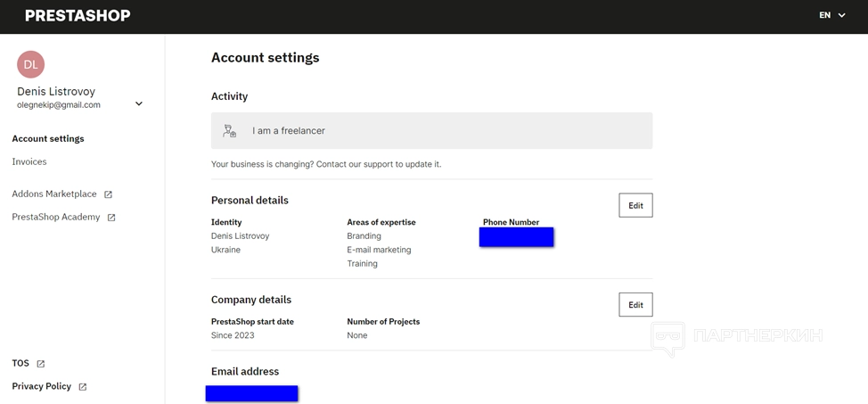
Task: Click external link icon beside Addons Marketplace
Action: 109,194
